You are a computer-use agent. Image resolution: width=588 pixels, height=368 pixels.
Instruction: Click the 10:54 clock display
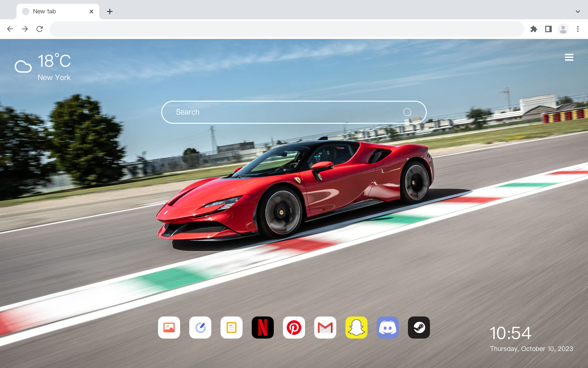[510, 333]
